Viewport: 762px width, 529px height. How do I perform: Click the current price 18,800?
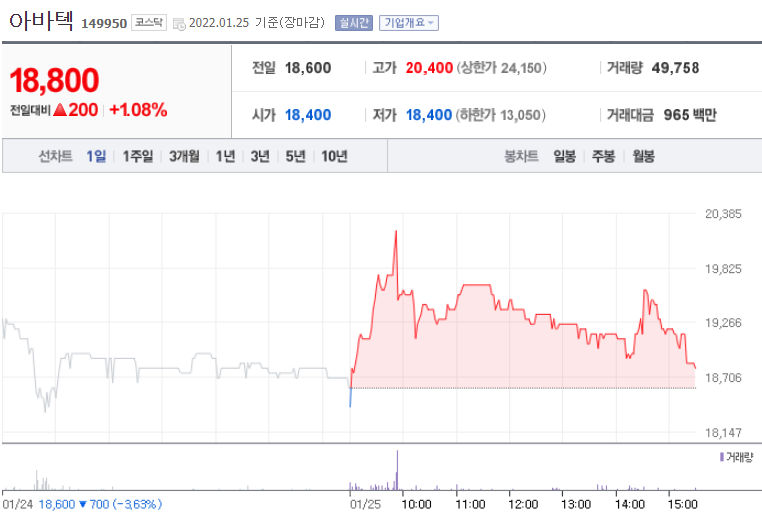[x=54, y=80]
